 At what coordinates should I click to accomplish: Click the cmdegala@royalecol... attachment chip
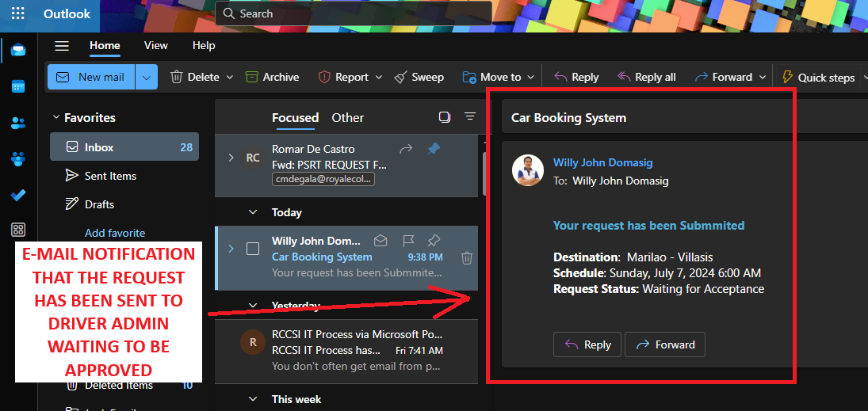point(323,179)
